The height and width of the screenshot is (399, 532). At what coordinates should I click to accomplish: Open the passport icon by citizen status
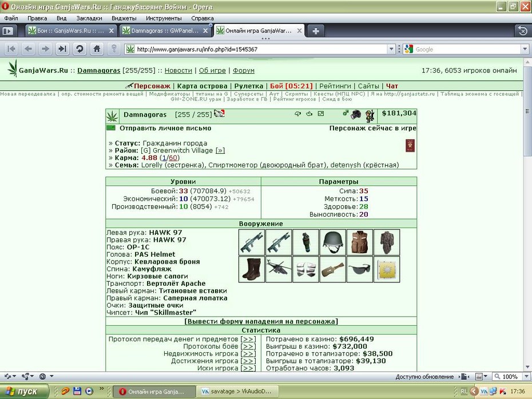click(x=410, y=145)
